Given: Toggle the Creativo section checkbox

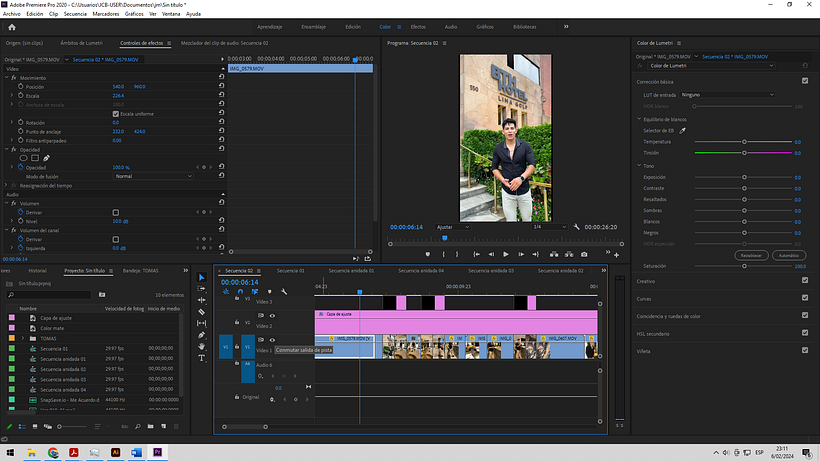Looking at the screenshot, I should coord(805,280).
